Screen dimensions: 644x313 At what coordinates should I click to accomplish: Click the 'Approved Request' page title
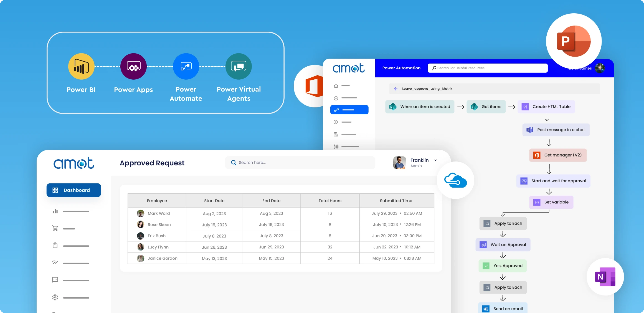pos(152,163)
